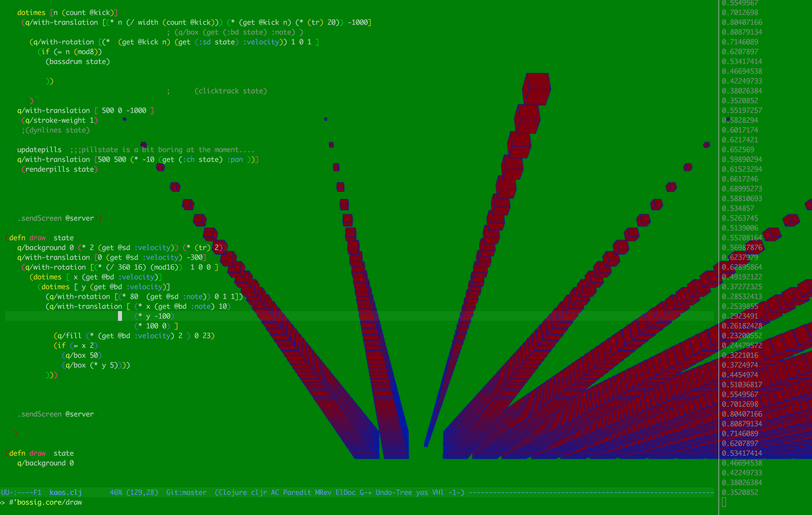Click the 46% buffer position indicator
The image size is (812, 515).
[x=116, y=492]
